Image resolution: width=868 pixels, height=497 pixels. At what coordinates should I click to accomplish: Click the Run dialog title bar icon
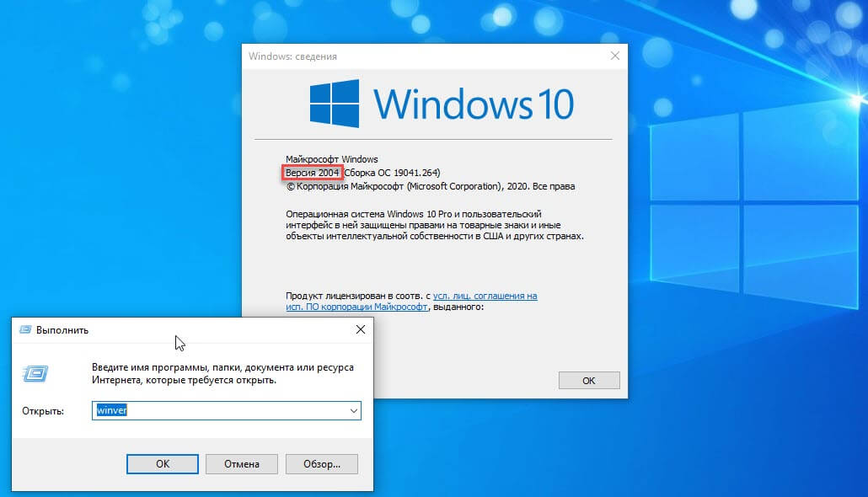coord(25,330)
